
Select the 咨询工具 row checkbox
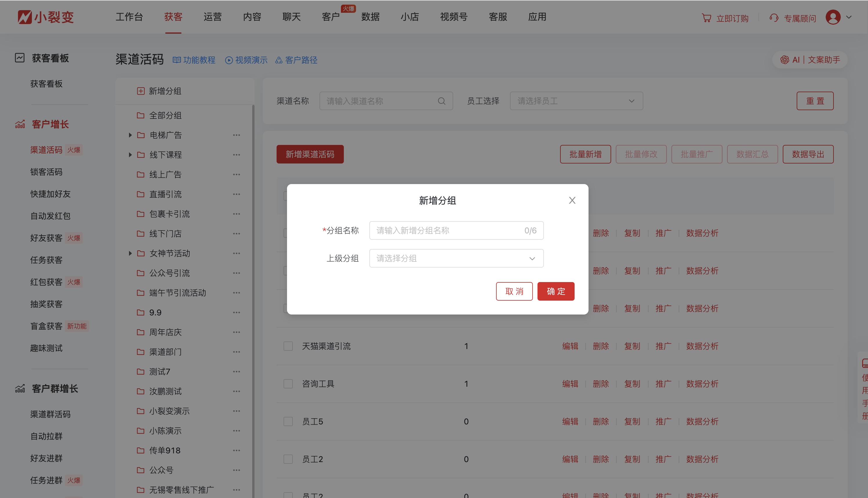(288, 384)
